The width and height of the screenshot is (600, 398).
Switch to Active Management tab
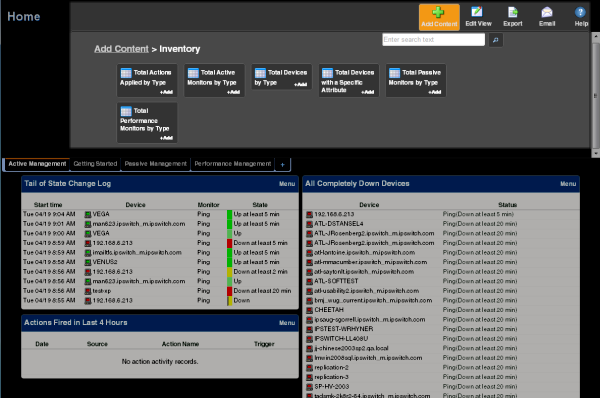click(37, 164)
